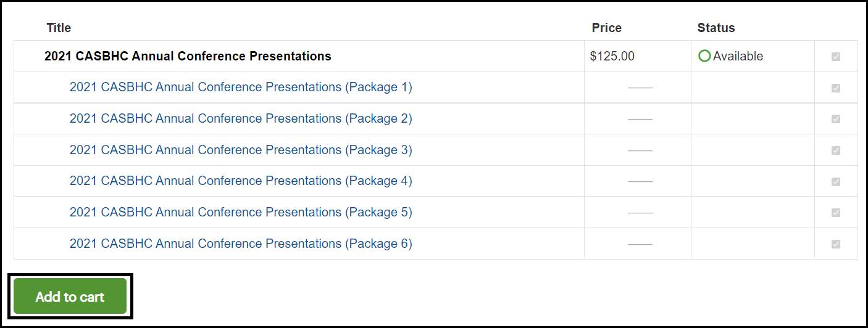Open the Package 2 presentations link
The width and height of the screenshot is (868, 328).
coord(241,118)
